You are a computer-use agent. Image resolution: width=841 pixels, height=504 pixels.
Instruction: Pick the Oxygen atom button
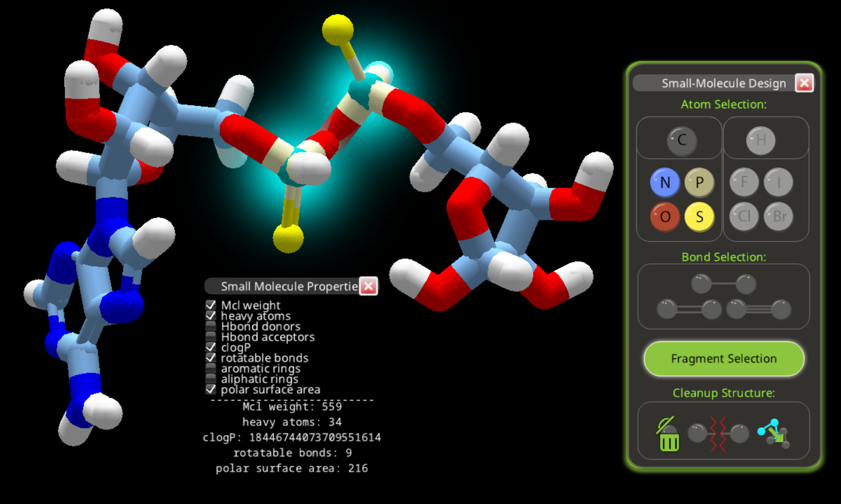click(665, 217)
